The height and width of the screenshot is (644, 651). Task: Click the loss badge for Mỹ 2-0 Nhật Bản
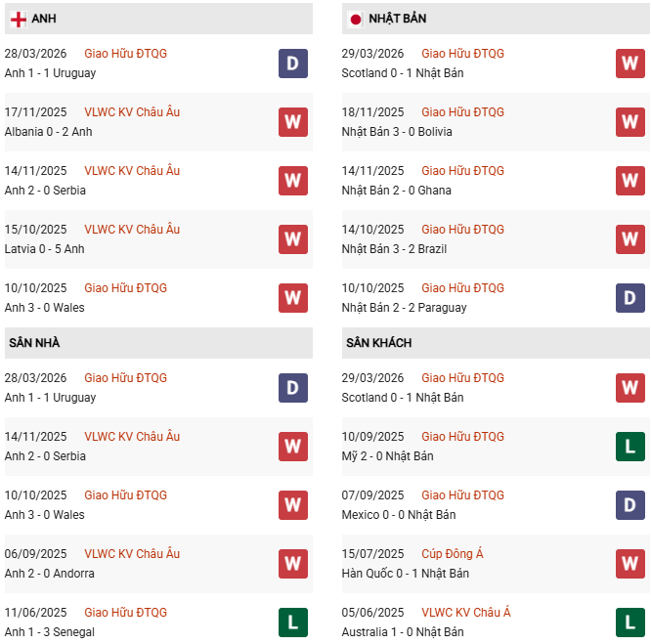pos(630,447)
